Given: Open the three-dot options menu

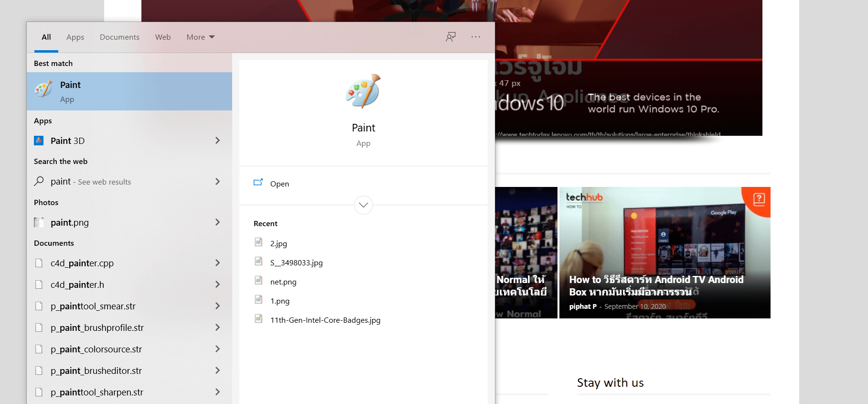Looking at the screenshot, I should pyautogui.click(x=476, y=37).
